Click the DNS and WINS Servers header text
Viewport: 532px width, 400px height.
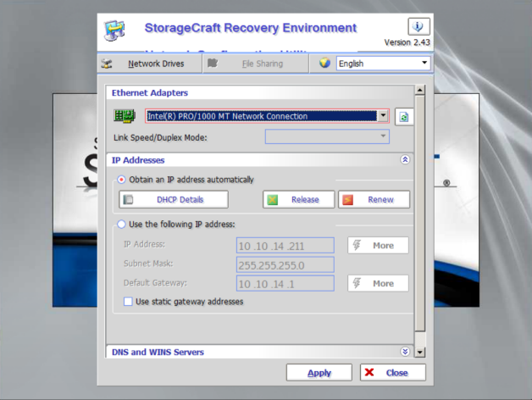point(158,352)
